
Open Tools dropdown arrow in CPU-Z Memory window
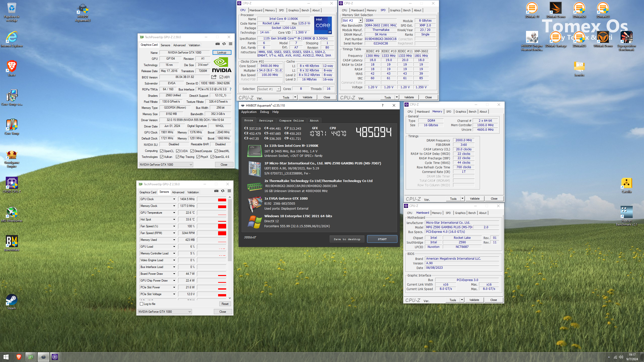pyautogui.click(x=462, y=199)
